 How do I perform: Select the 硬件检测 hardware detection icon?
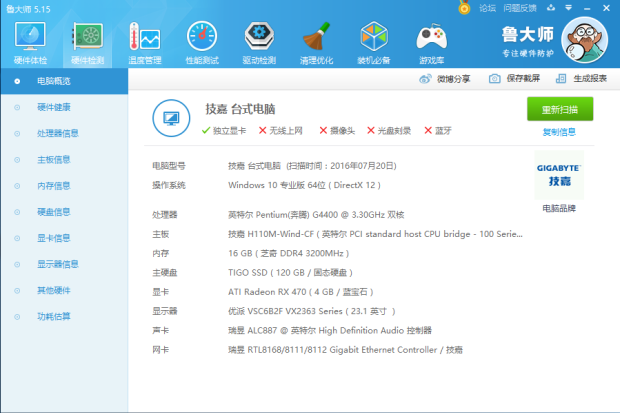[x=87, y=43]
